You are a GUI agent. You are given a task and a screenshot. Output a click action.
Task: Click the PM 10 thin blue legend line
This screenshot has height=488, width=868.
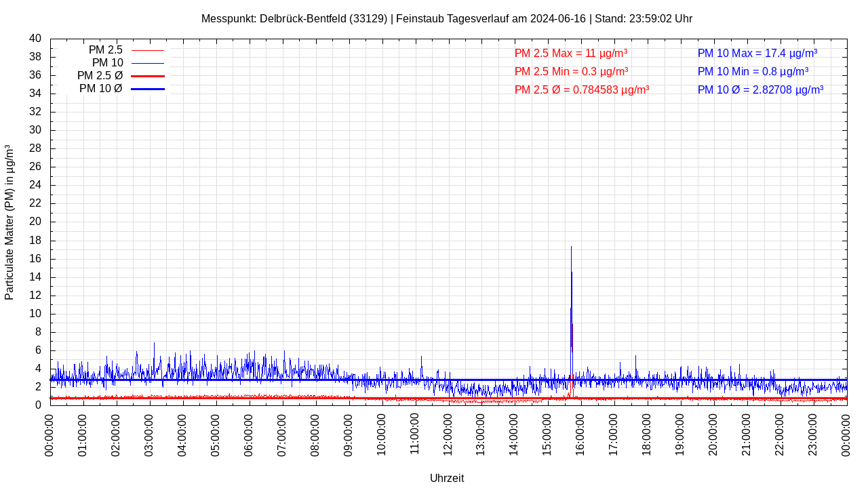click(147, 63)
